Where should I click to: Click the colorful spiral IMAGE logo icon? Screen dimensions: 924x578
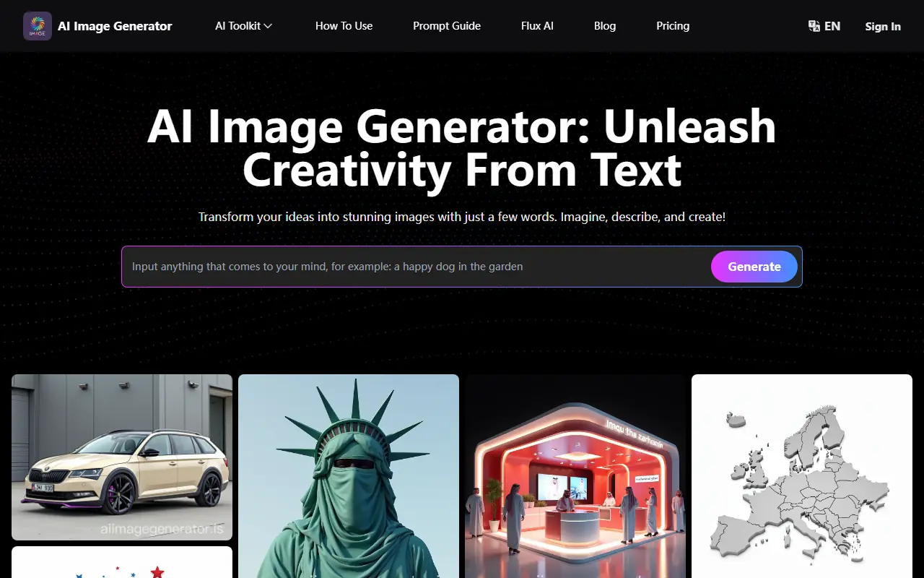(37, 26)
